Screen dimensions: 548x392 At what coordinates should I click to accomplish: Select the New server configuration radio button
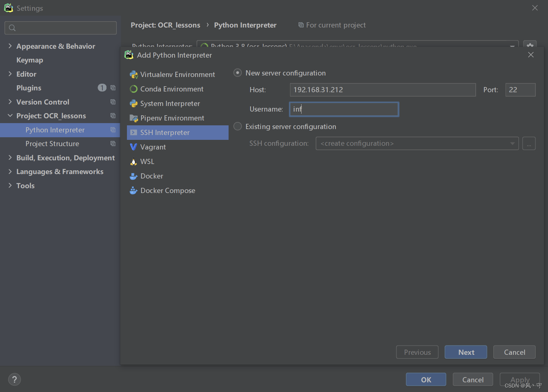point(238,73)
